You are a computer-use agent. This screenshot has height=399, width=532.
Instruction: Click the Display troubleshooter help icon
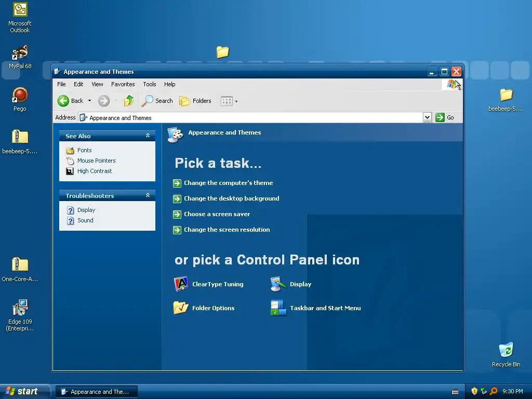[x=70, y=210]
